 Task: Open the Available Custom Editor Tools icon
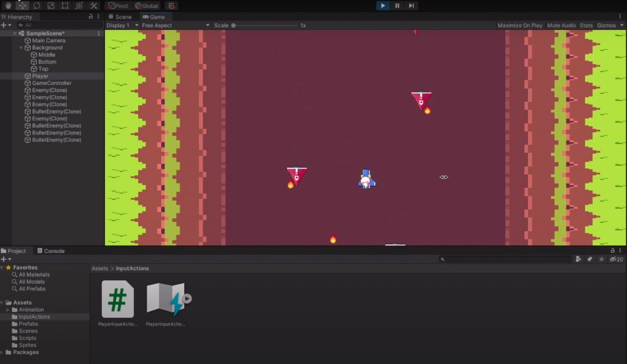(x=92, y=5)
